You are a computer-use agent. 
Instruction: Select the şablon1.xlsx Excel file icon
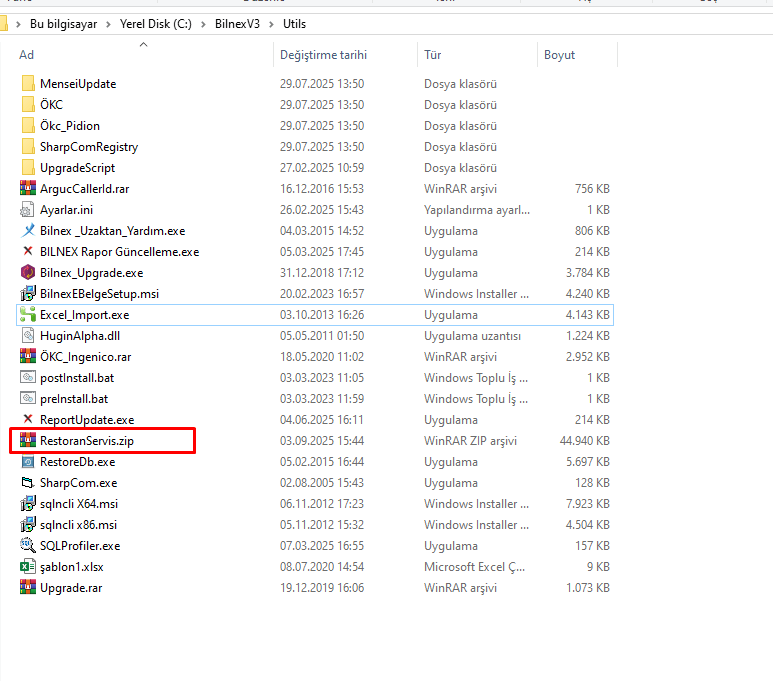(x=28, y=567)
